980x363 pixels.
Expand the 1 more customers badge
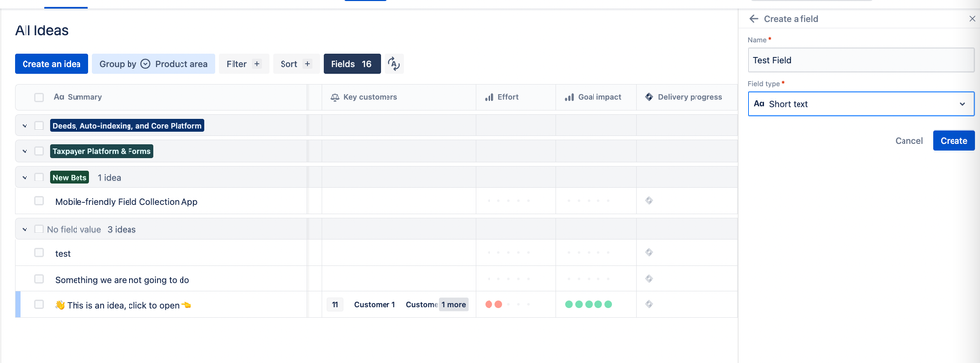[x=453, y=305]
